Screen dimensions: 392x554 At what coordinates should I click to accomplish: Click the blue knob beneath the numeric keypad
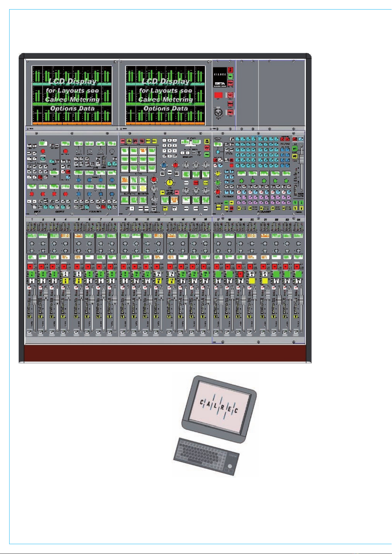point(164,165)
